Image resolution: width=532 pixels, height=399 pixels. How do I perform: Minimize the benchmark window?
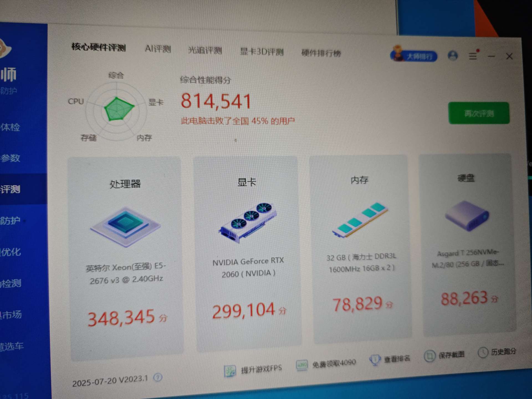coord(491,56)
